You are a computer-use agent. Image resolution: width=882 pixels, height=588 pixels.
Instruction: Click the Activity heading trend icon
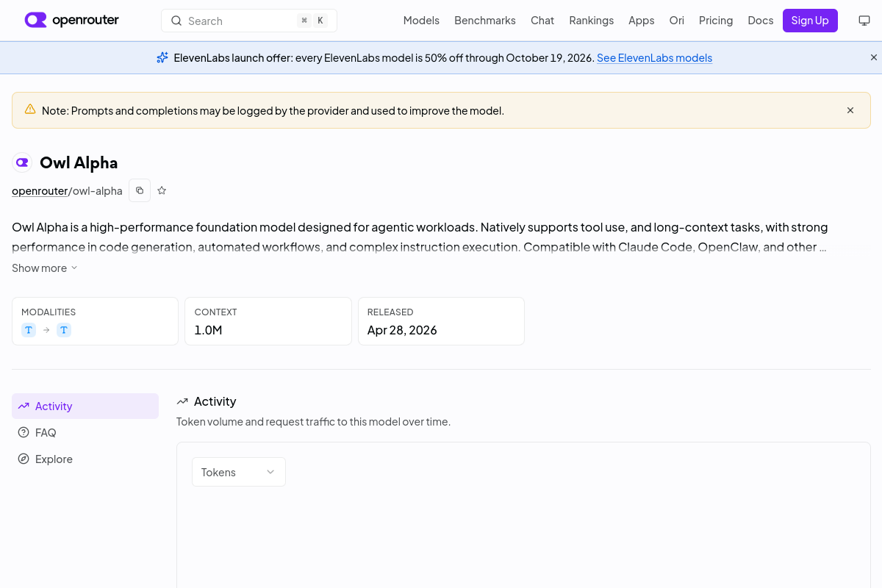point(182,401)
